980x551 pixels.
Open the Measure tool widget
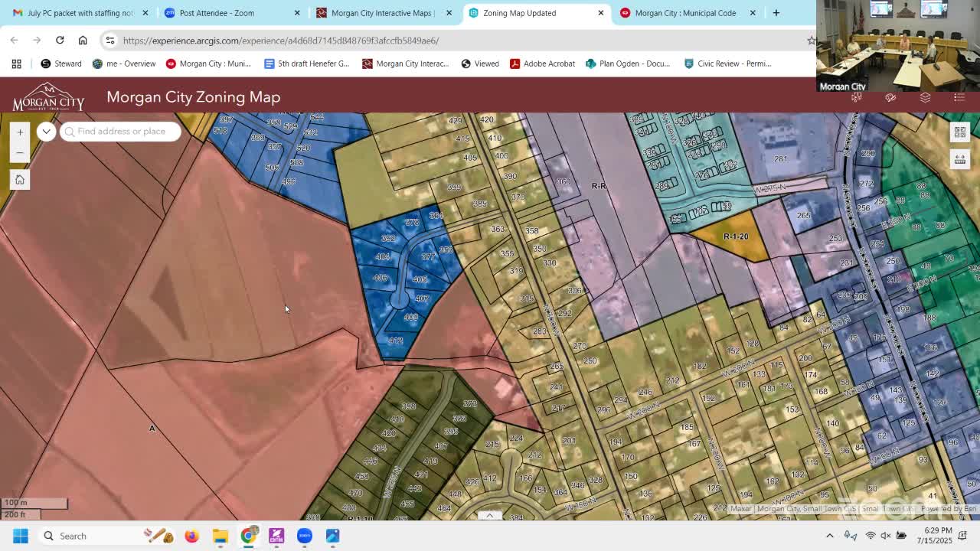pyautogui.click(x=959, y=159)
